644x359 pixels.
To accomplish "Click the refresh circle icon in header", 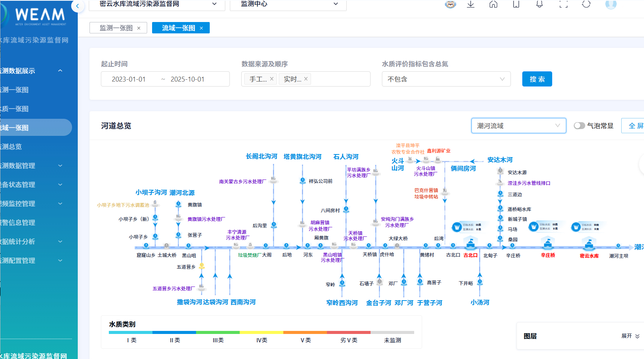I will pyautogui.click(x=586, y=4).
